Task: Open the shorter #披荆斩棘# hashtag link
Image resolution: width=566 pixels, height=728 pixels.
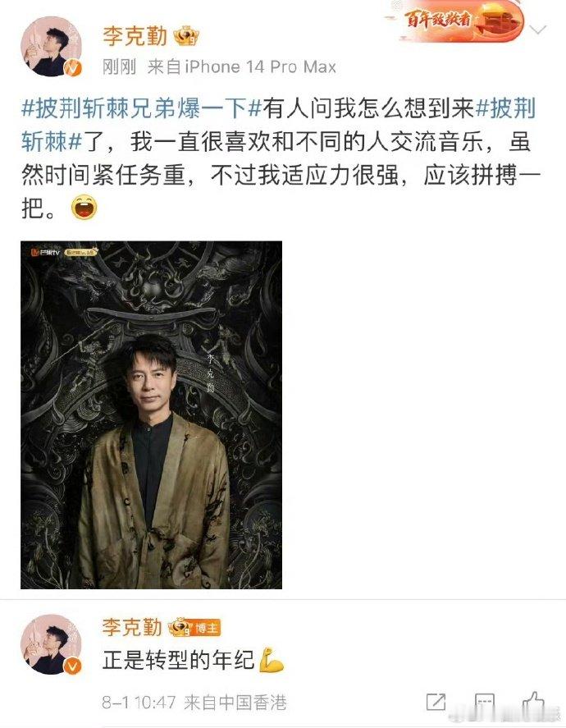Action: (278, 126)
